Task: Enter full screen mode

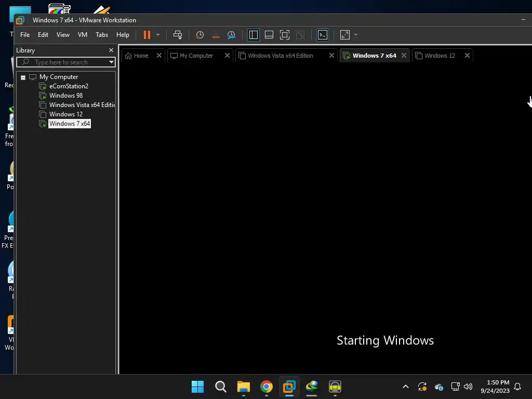Action: point(285,35)
